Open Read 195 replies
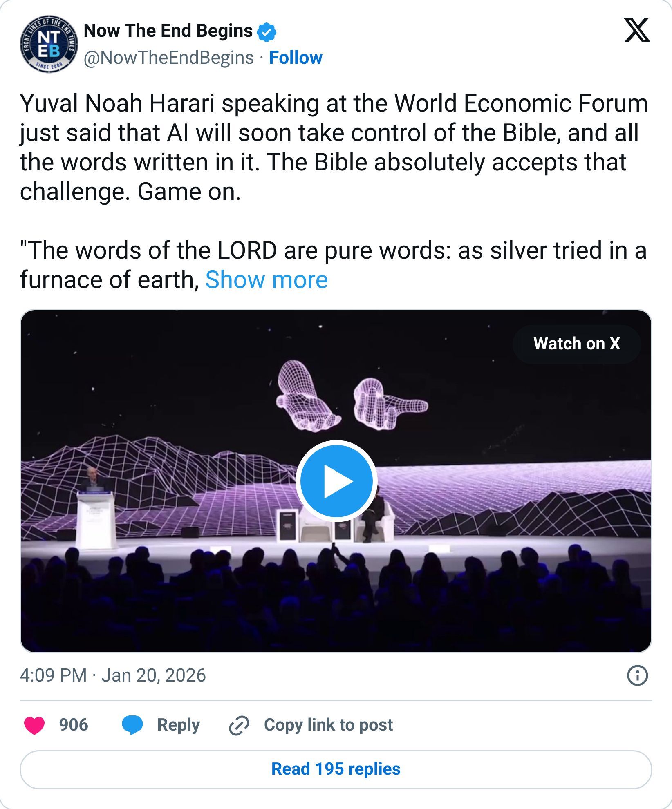 (336, 769)
